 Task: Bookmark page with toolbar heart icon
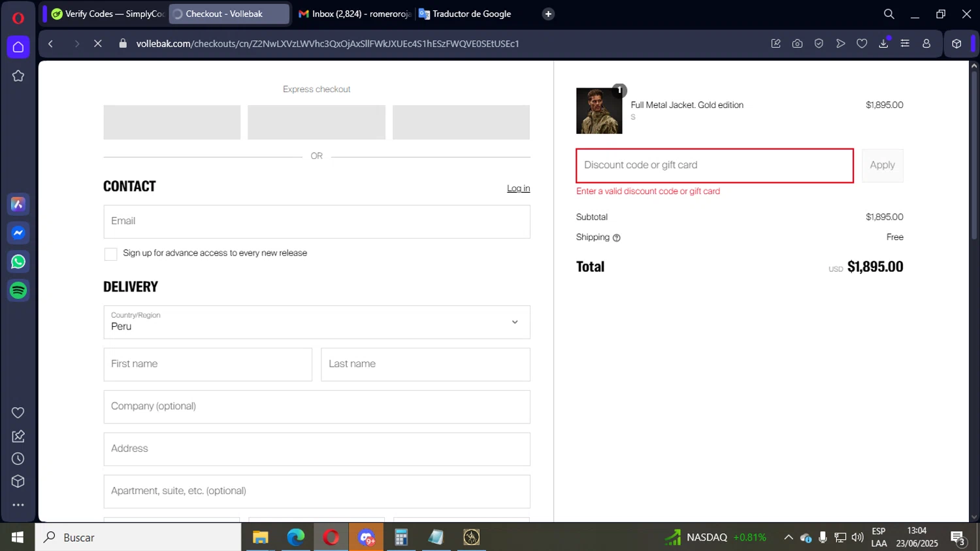click(x=862, y=44)
